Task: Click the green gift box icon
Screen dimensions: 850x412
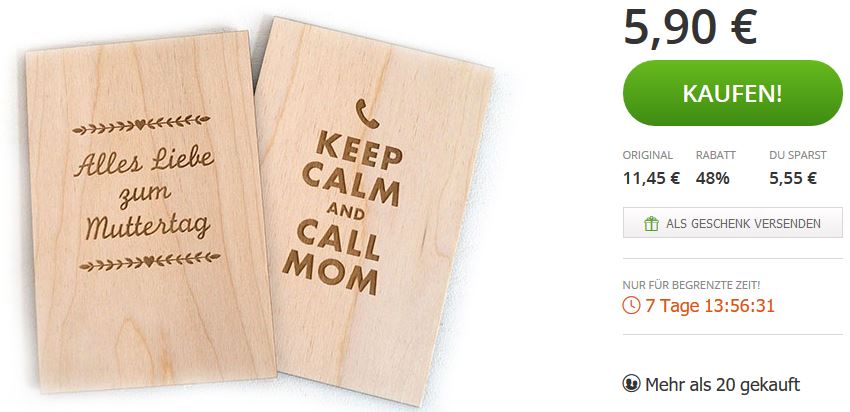Action: (651, 223)
